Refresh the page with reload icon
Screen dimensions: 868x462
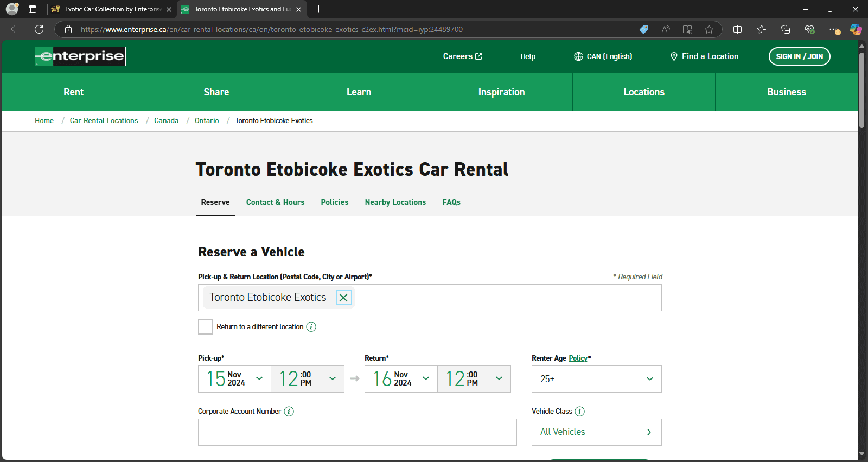(x=39, y=29)
